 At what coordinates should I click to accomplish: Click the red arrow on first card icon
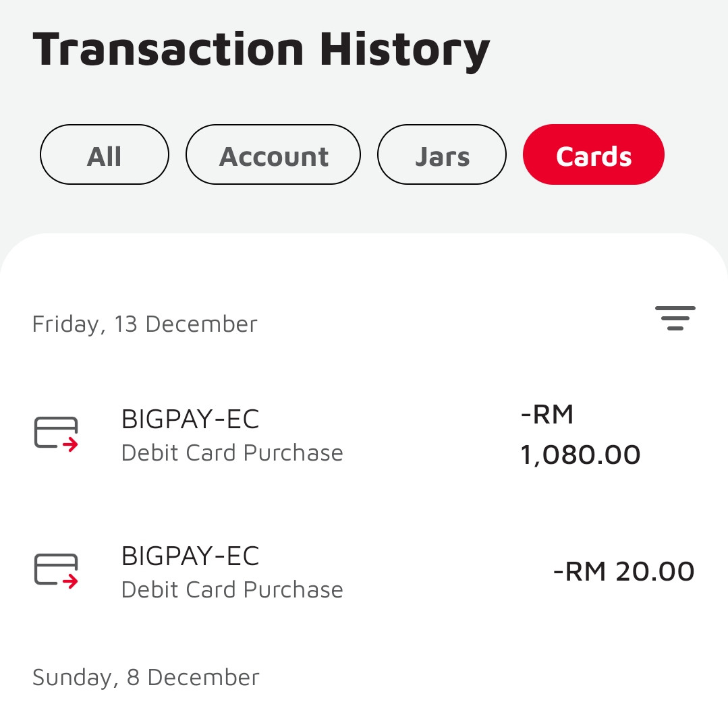(x=70, y=444)
